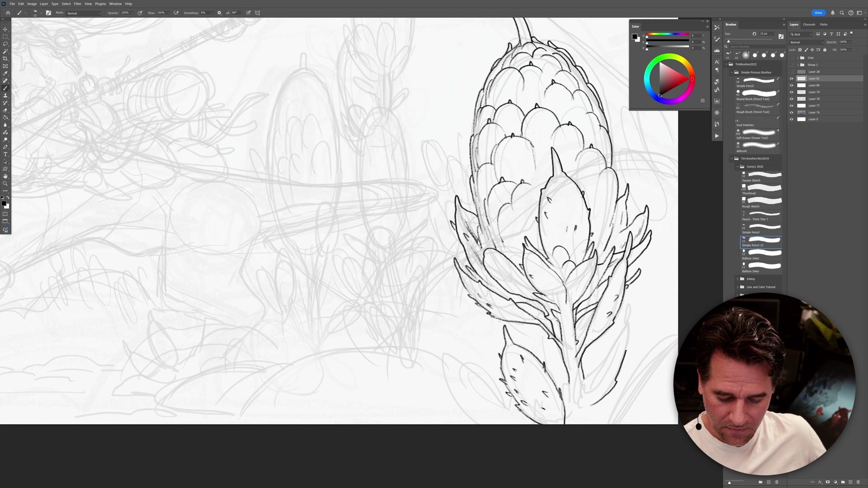Click the hue slider in Color panel
The image size is (868, 488).
point(667,34)
